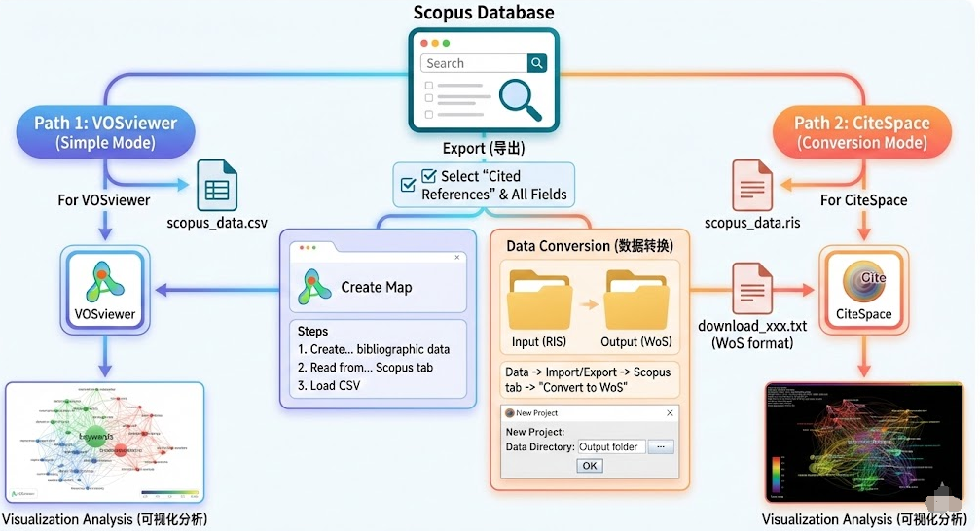The image size is (980, 531).
Task: Click the browse "..." button for Data Directory
Action: (x=660, y=446)
